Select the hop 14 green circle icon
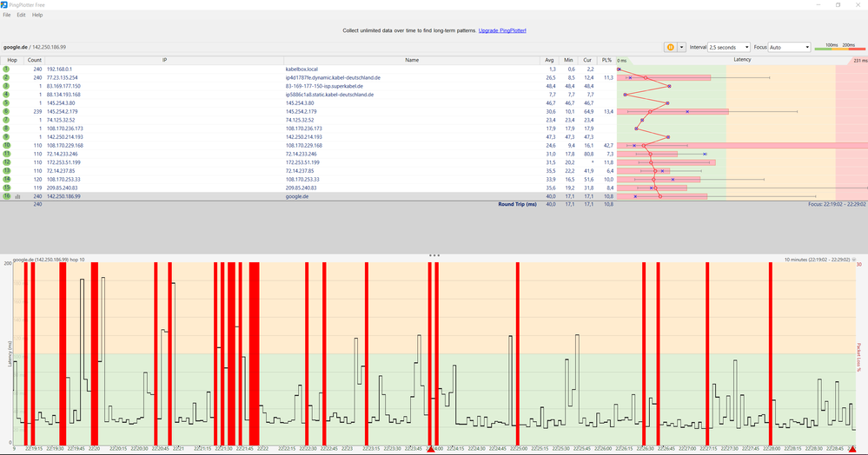The height and width of the screenshot is (455, 868). [x=6, y=180]
